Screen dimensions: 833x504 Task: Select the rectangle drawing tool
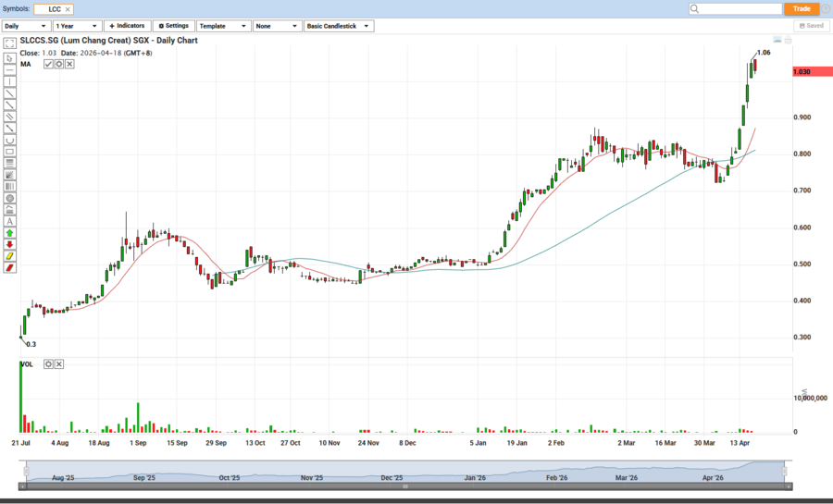pos(10,151)
